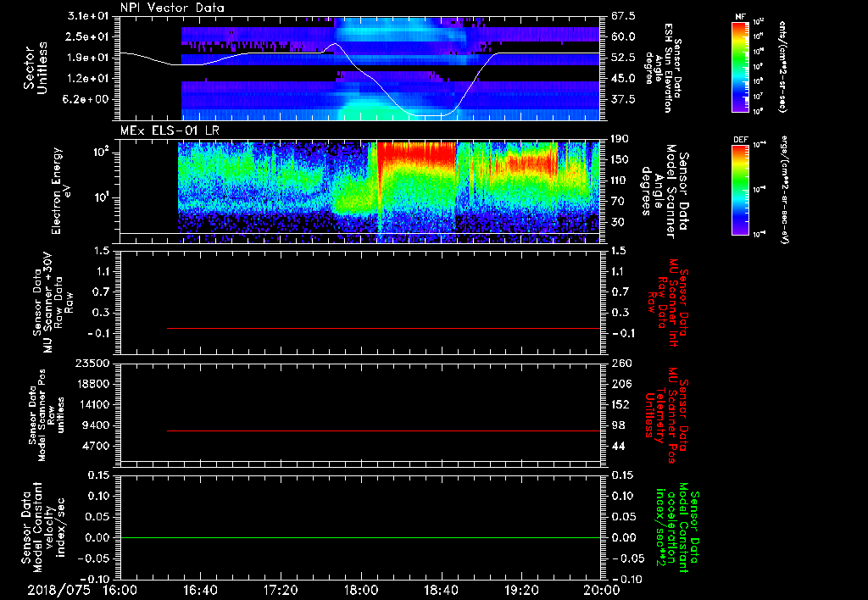Click the green 'Model Constant acceleration' axis title
Image resolution: width=868 pixels, height=600 pixels.
click(x=677, y=529)
